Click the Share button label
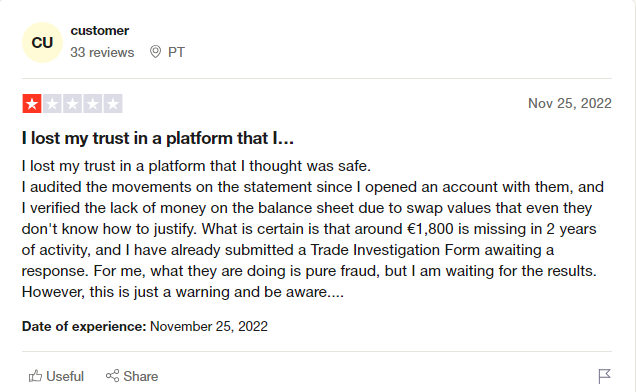The width and height of the screenshot is (636, 392). click(141, 376)
